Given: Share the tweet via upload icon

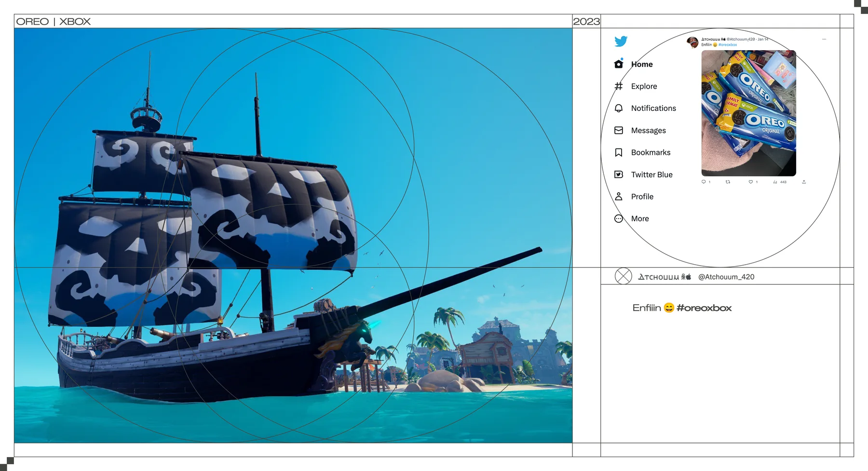Looking at the screenshot, I should tap(804, 182).
